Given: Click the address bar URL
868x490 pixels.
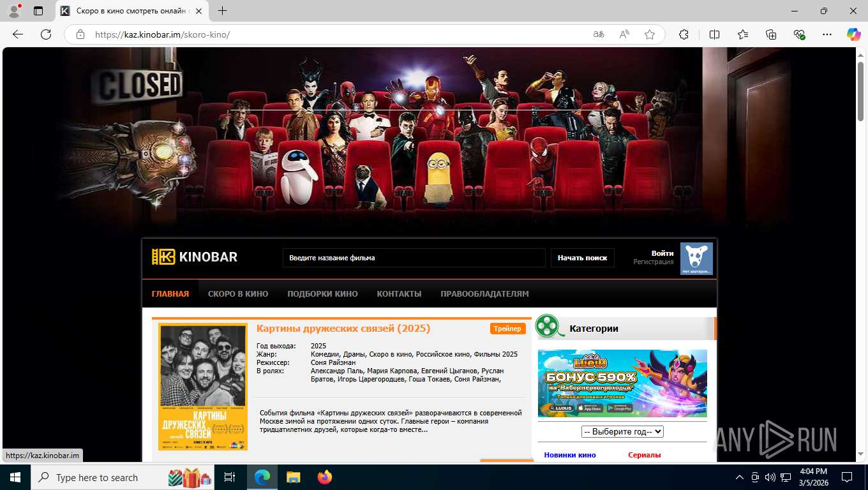Looking at the screenshot, I should click(x=162, y=34).
